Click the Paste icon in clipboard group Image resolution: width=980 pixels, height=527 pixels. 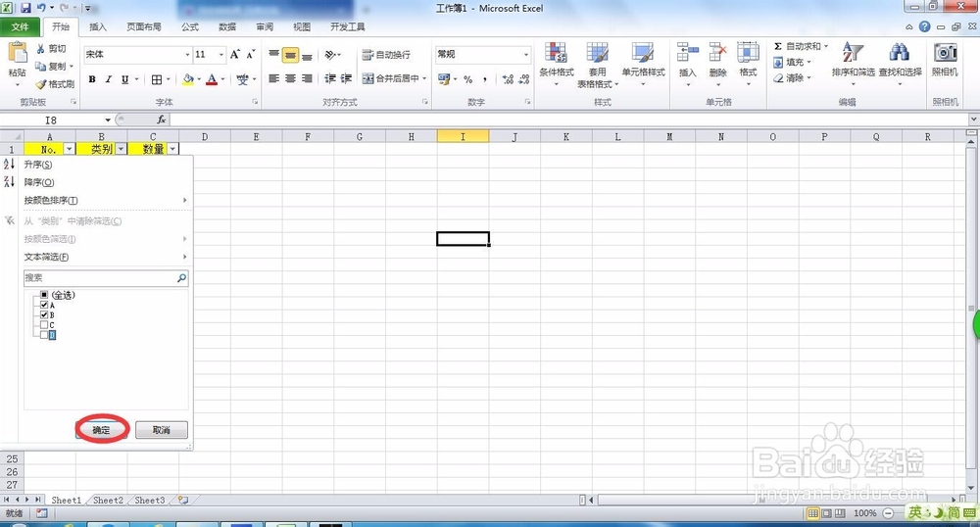click(x=17, y=54)
